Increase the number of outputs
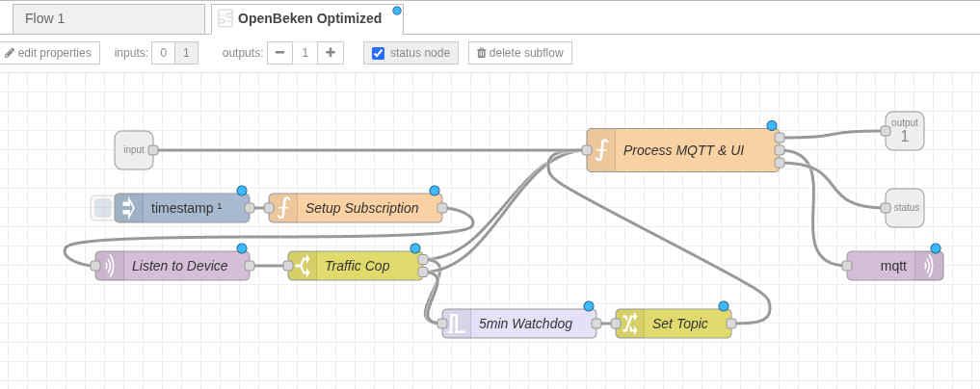Screen dimensions: 980x389 click(x=331, y=53)
